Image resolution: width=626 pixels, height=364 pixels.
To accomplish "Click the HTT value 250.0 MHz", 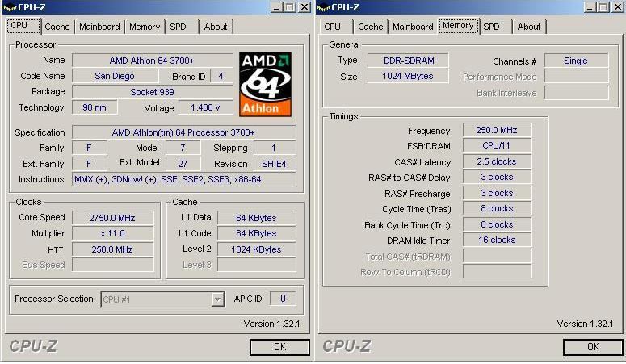I will point(112,250).
